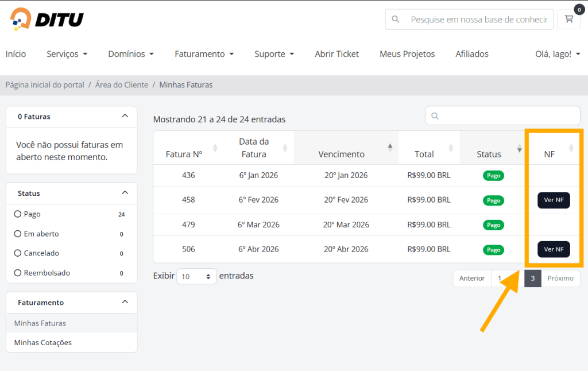The image size is (588, 371).
Task: Focus the invoice table search field
Action: pos(502,115)
